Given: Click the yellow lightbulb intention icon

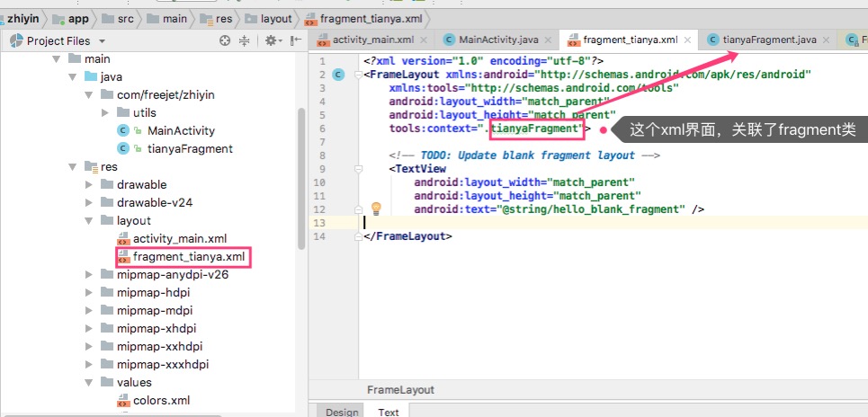Looking at the screenshot, I should click(376, 209).
